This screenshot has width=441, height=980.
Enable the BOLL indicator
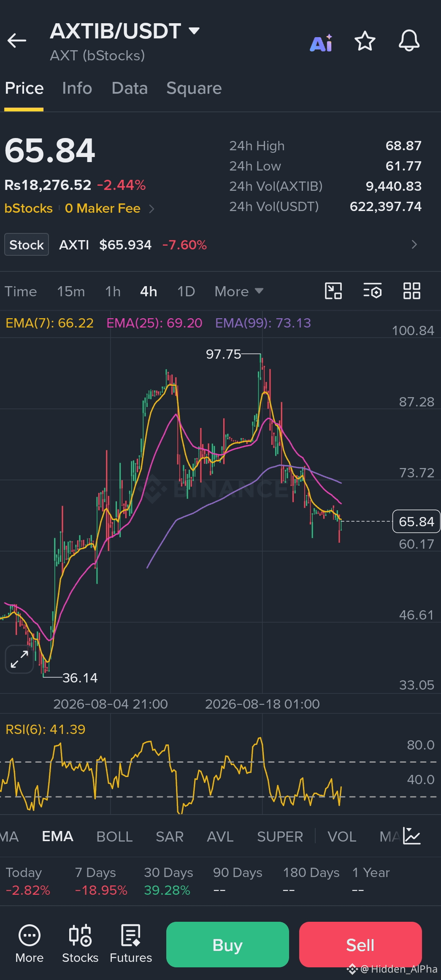pyautogui.click(x=114, y=837)
